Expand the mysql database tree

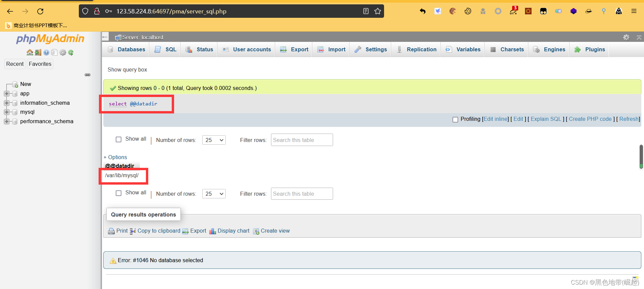point(6,112)
